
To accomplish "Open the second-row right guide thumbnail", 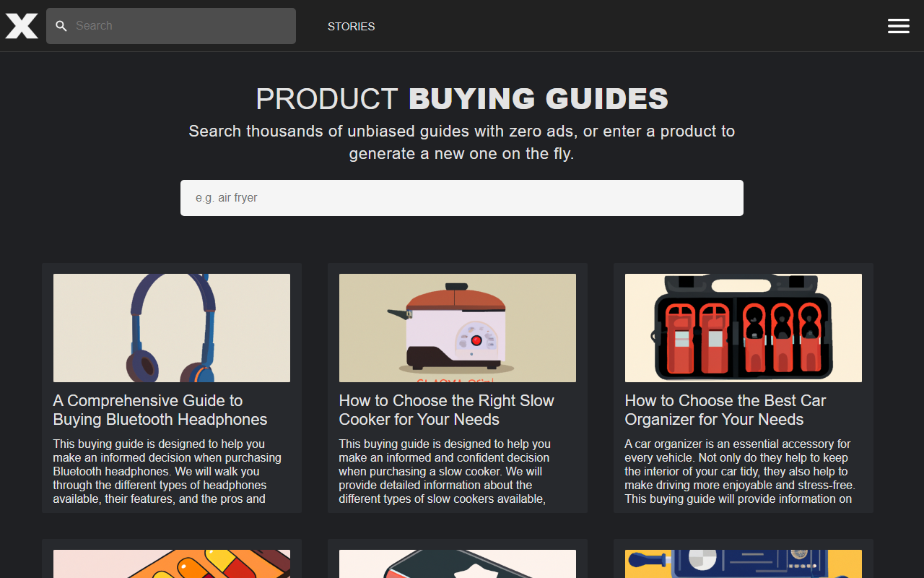I will pyautogui.click(x=744, y=564).
